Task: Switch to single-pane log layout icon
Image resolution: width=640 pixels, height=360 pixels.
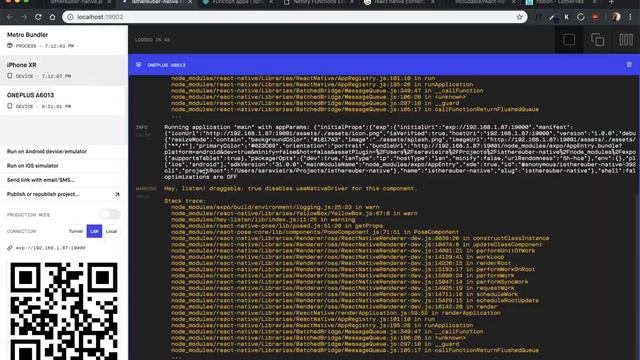Action: click(x=569, y=40)
